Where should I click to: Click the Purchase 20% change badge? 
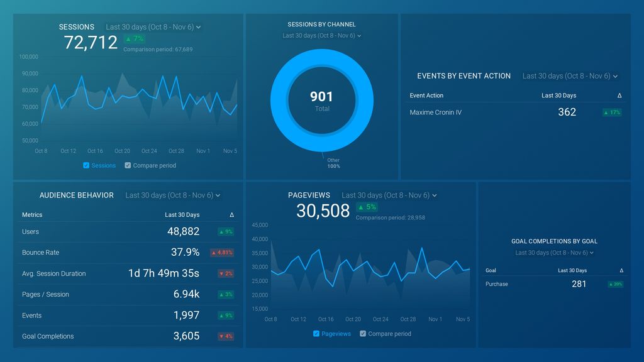(x=616, y=284)
